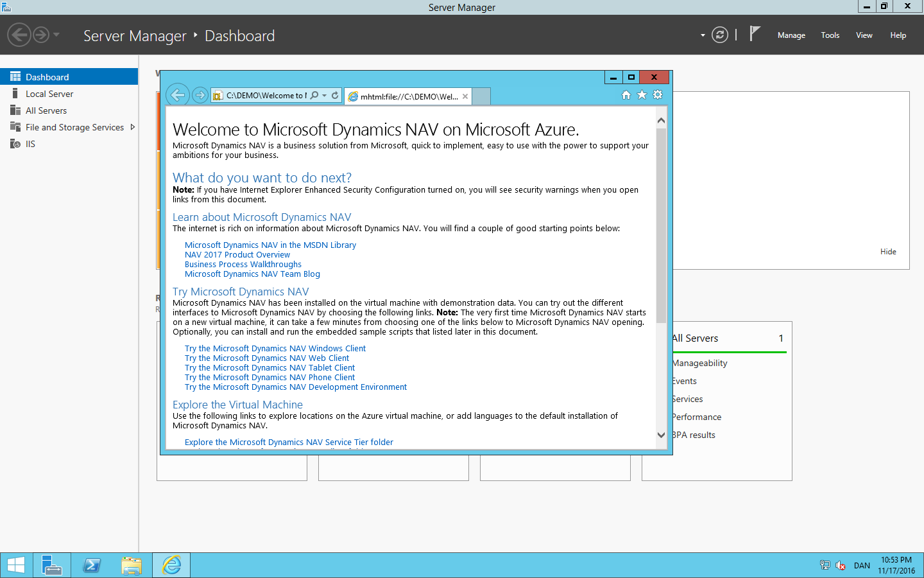924x578 pixels.
Task: Open the navigation history dropdown in Server Manager
Action: 56,35
